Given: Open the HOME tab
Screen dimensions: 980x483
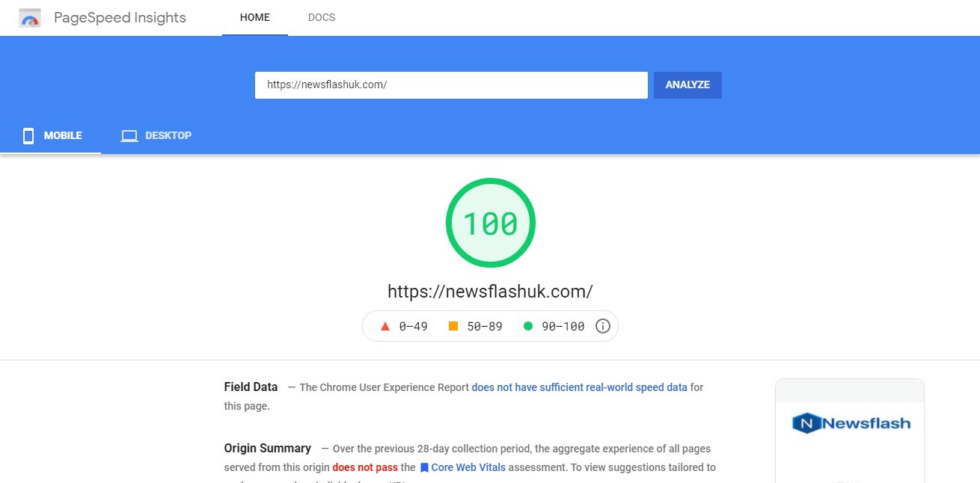Looking at the screenshot, I should (x=255, y=18).
